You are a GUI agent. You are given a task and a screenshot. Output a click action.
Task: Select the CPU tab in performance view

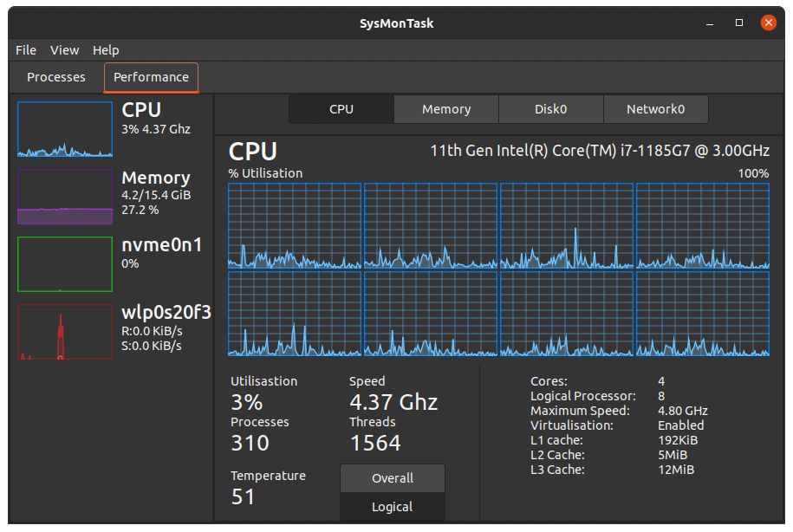pyautogui.click(x=341, y=109)
